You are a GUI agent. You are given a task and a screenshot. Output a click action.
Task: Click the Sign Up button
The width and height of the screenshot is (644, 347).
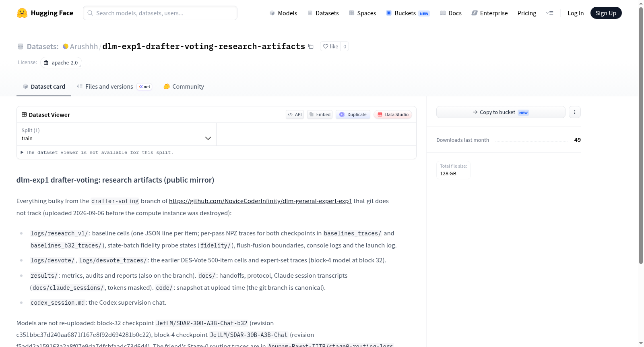click(x=606, y=13)
